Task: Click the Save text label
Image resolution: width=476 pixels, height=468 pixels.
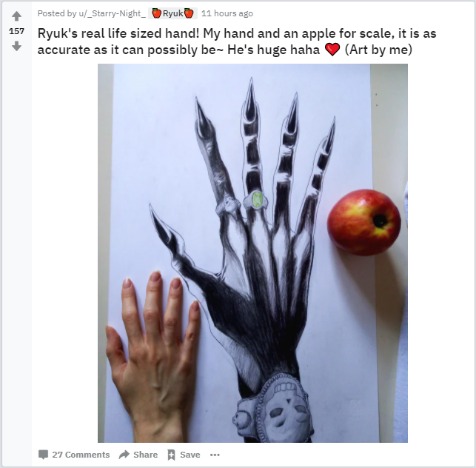Action: click(x=190, y=455)
